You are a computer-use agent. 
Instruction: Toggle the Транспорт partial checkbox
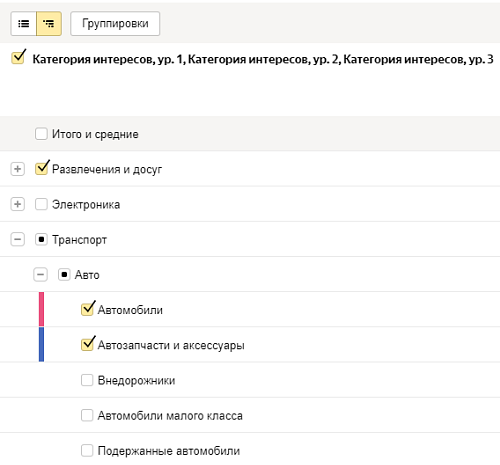[x=41, y=239]
